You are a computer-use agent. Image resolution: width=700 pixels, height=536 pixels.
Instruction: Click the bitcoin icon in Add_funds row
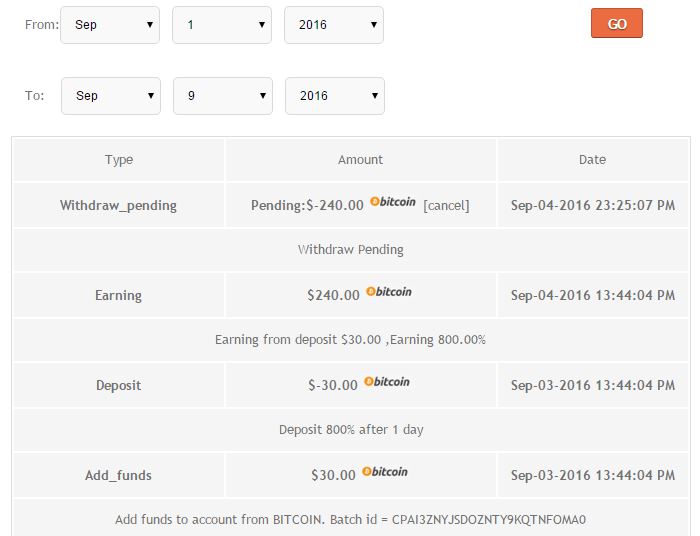pyautogui.click(x=384, y=472)
